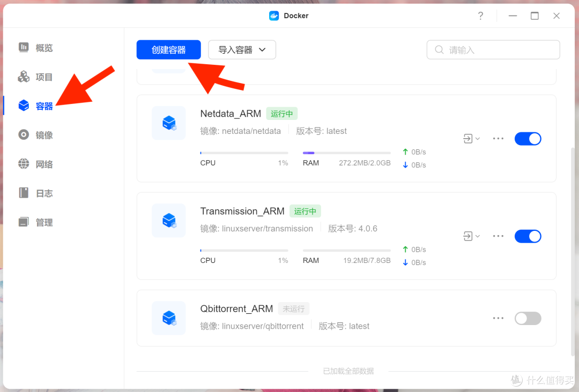Toggle off the Netdata_ARM container switch
The image size is (579, 392).
(x=528, y=138)
